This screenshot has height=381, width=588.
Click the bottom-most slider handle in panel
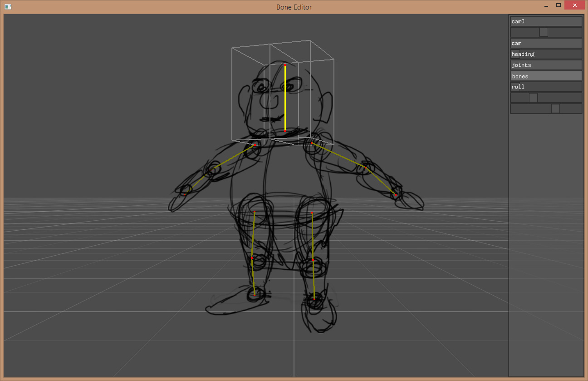click(555, 109)
